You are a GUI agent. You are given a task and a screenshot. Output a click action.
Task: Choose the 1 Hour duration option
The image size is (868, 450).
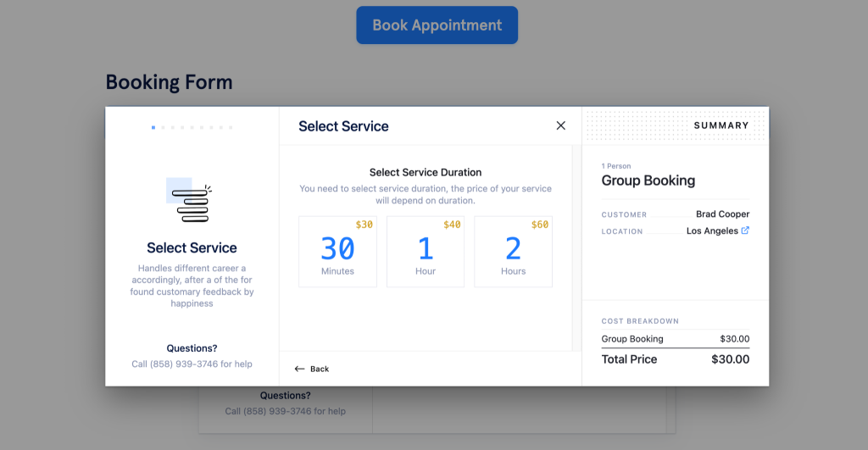coord(426,252)
